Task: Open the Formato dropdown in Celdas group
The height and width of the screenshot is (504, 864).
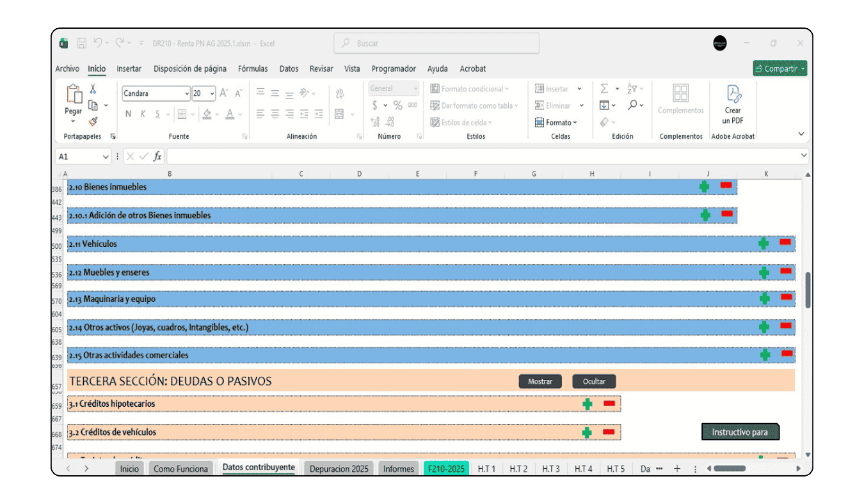Action: 556,122
